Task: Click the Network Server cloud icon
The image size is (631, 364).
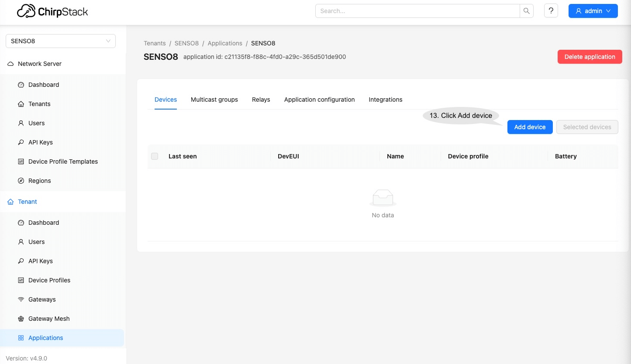Action: click(x=10, y=64)
